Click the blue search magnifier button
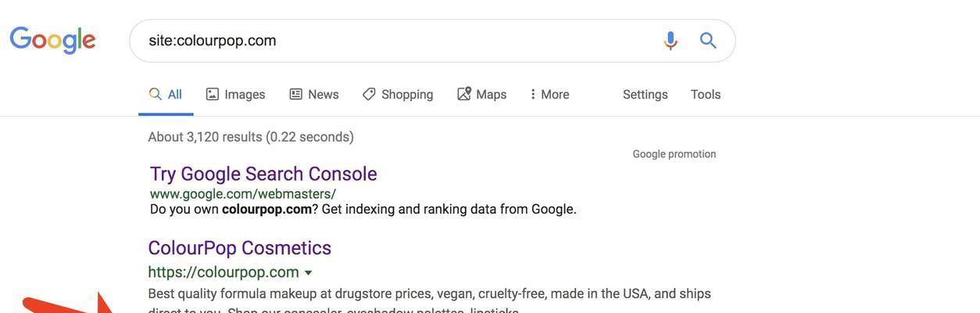Screen dimensions: 980x313 tap(708, 41)
